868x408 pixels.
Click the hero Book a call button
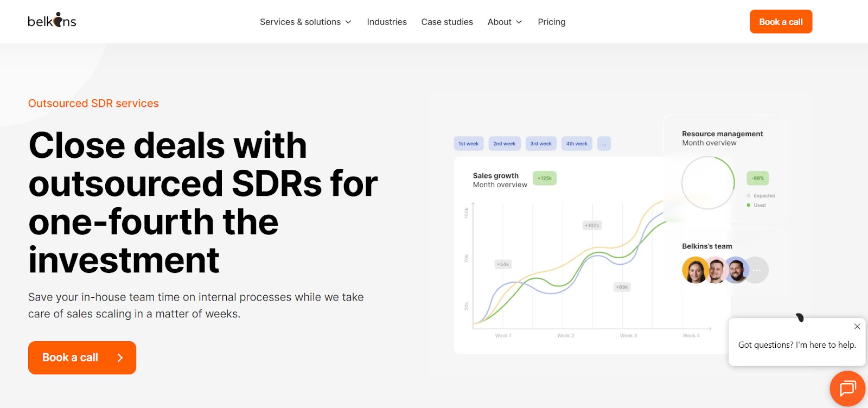[x=82, y=358]
